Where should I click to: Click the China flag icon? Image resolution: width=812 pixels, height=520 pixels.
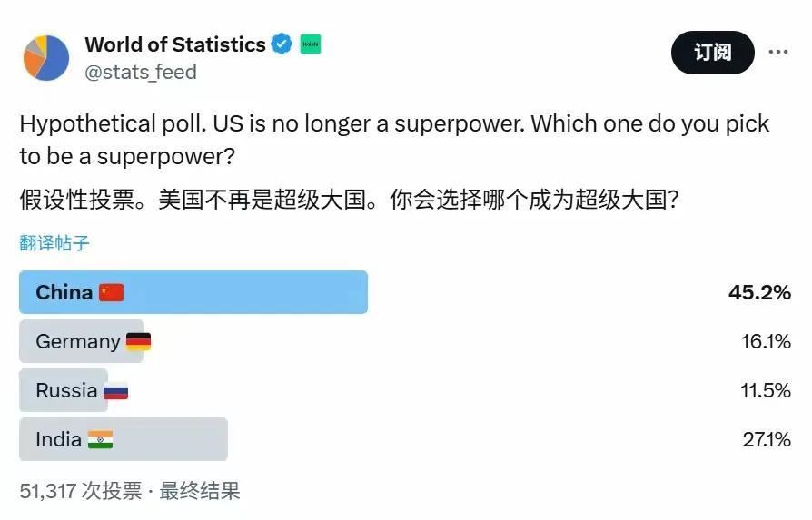(112, 293)
